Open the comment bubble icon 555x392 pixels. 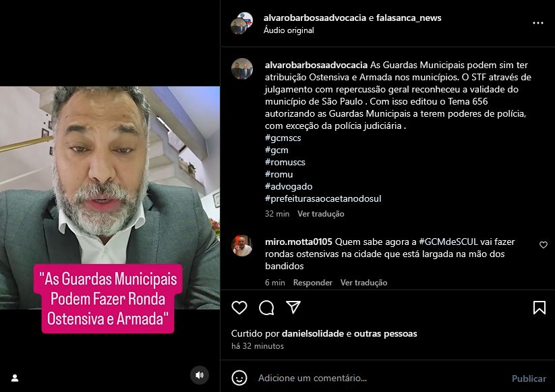pyautogui.click(x=266, y=308)
